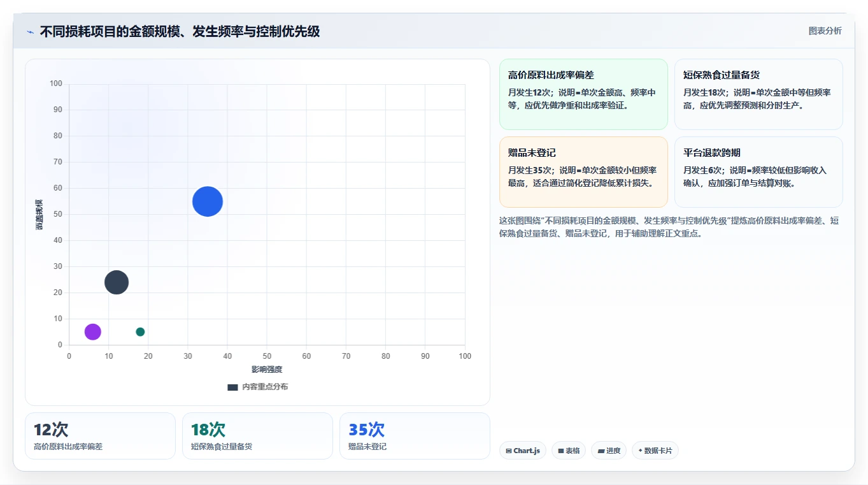Click the dark navy bubble in the chart
This screenshot has width=868, height=485.
pos(117,282)
